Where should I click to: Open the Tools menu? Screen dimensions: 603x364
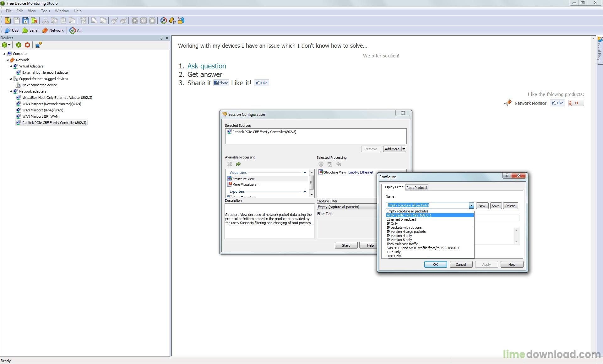[45, 11]
